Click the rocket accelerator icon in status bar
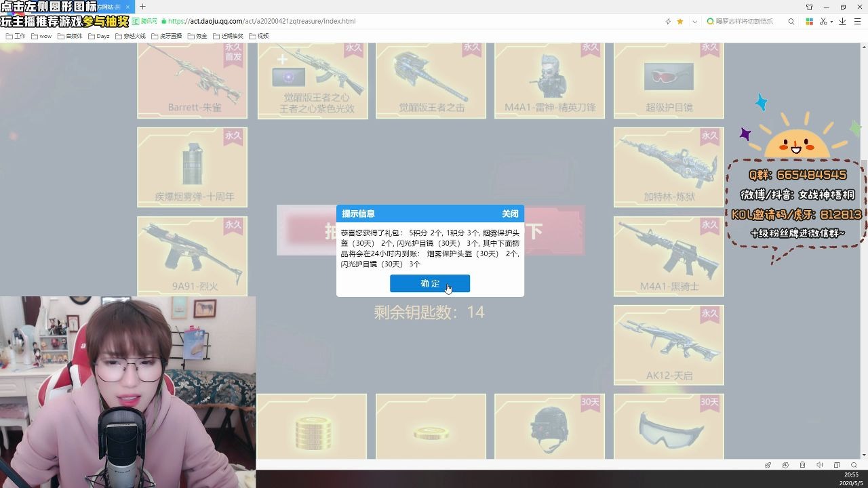Screen dimensions: 868x488 [x=768, y=465]
